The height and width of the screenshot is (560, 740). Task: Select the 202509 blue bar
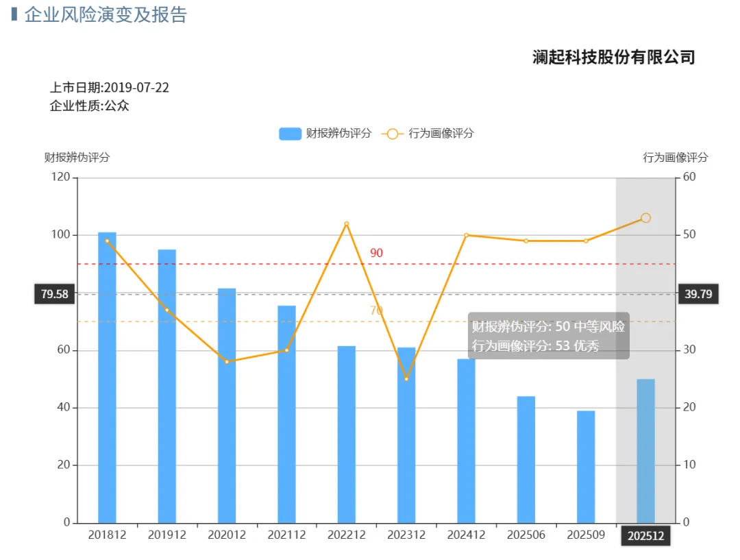tap(586, 467)
